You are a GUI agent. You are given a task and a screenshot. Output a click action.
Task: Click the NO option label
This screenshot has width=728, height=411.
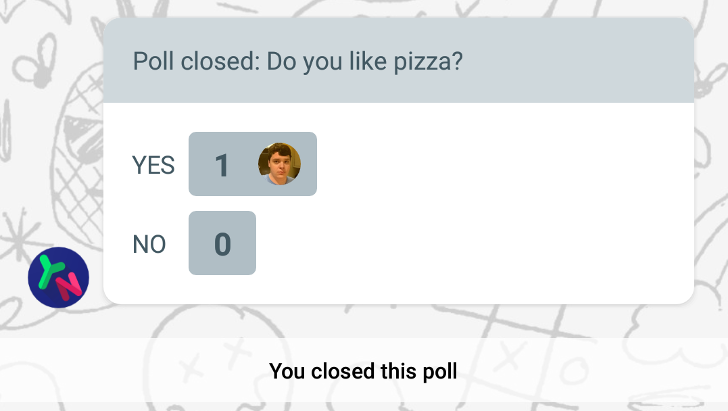149,244
